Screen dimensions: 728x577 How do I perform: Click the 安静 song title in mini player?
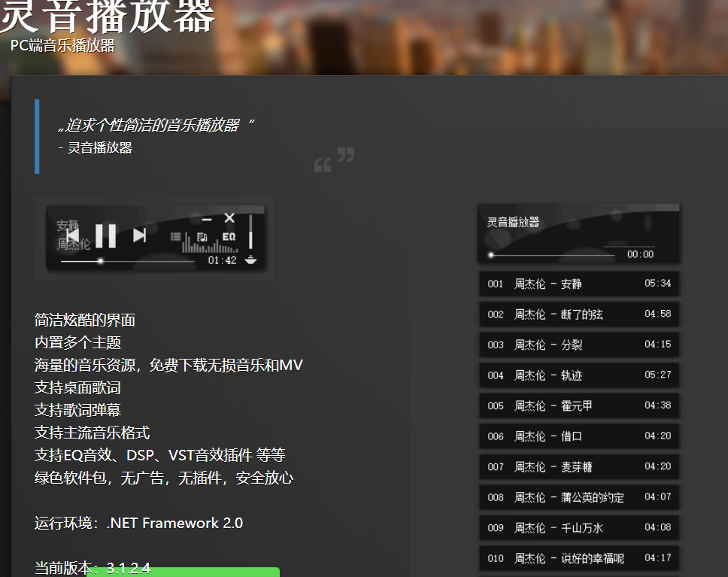click(68, 226)
